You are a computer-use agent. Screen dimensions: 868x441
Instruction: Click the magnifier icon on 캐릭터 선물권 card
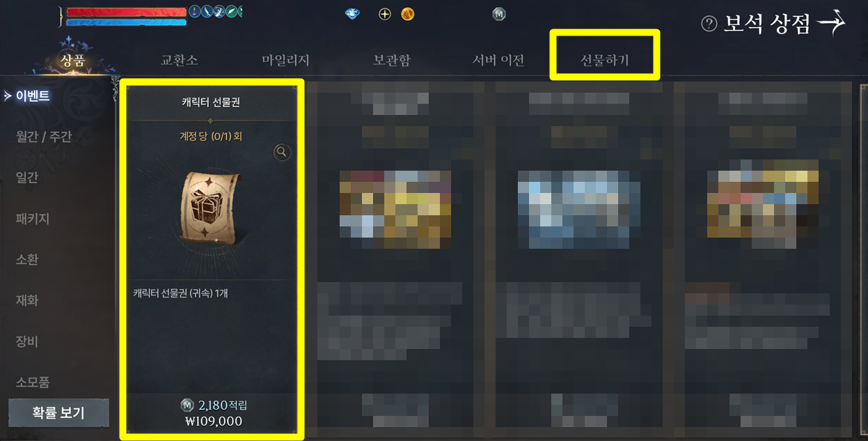point(282,152)
